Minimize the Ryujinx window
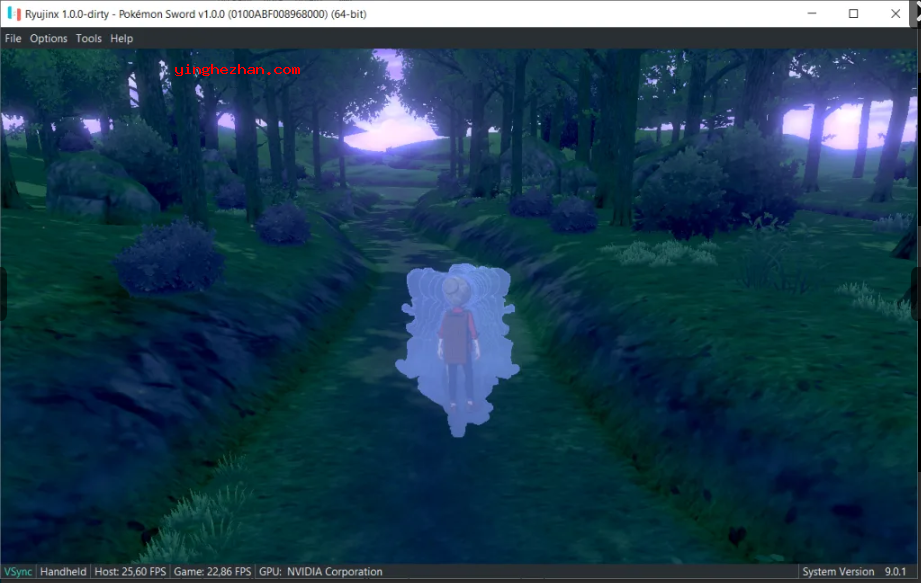The image size is (921, 583). (812, 14)
